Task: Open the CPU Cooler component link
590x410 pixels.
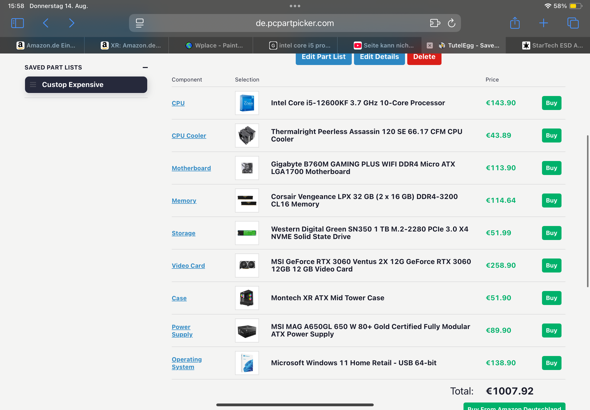Action: coord(189,135)
